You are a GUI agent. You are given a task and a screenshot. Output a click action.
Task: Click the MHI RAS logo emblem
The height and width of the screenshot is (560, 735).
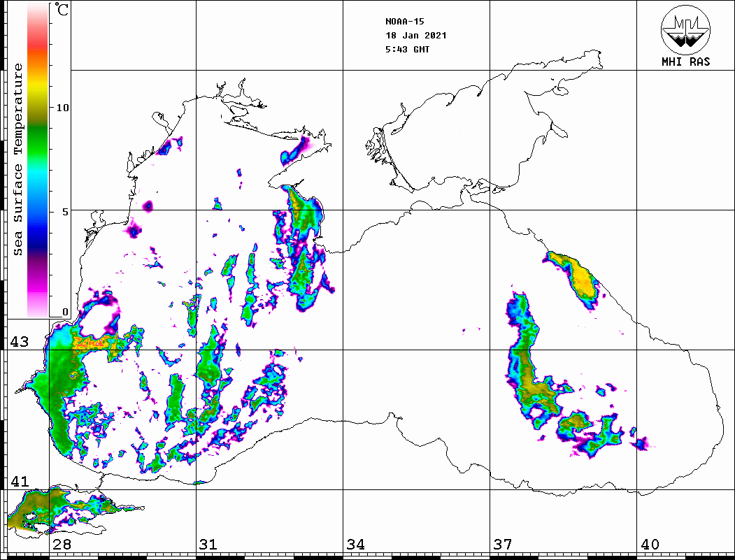pyautogui.click(x=685, y=29)
